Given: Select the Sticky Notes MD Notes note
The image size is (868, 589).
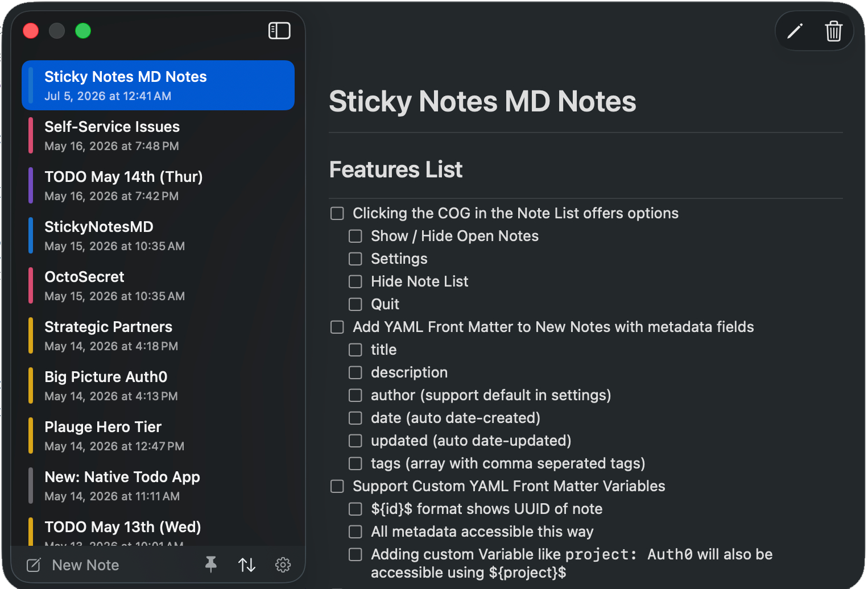Looking at the screenshot, I should tap(158, 85).
